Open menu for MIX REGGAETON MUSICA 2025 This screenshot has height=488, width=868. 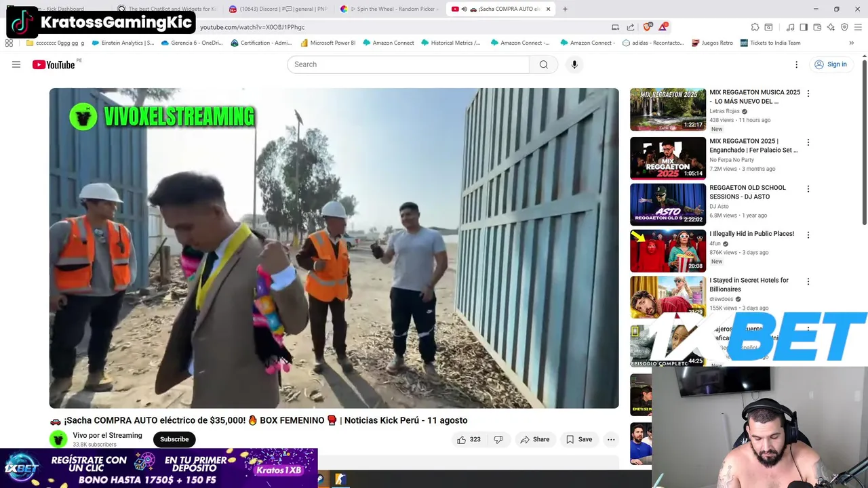[x=808, y=94]
